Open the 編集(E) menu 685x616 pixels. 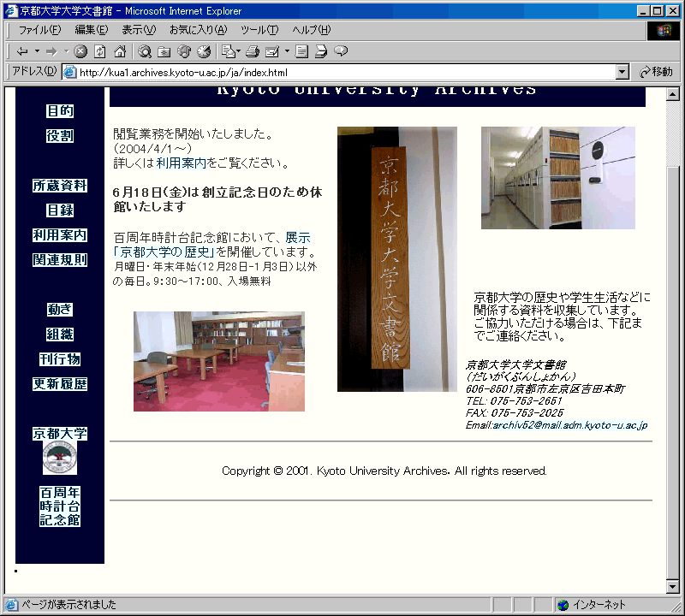[92, 30]
